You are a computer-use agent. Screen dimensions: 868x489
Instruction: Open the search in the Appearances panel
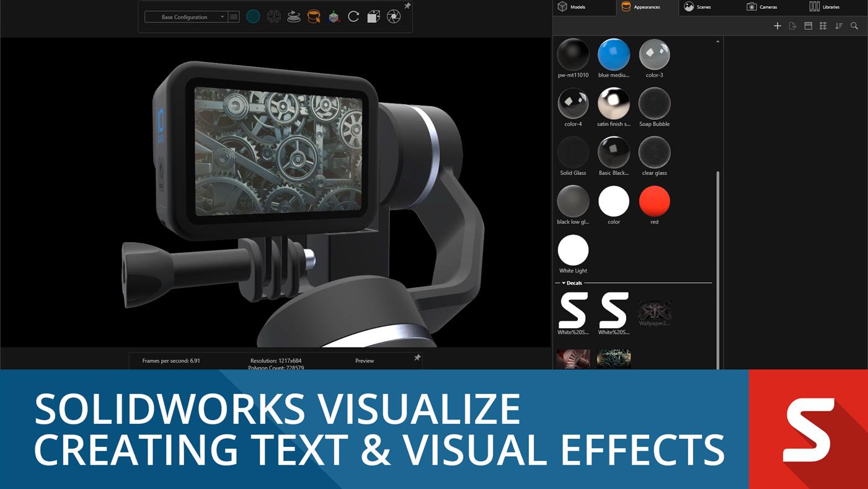click(x=854, y=26)
